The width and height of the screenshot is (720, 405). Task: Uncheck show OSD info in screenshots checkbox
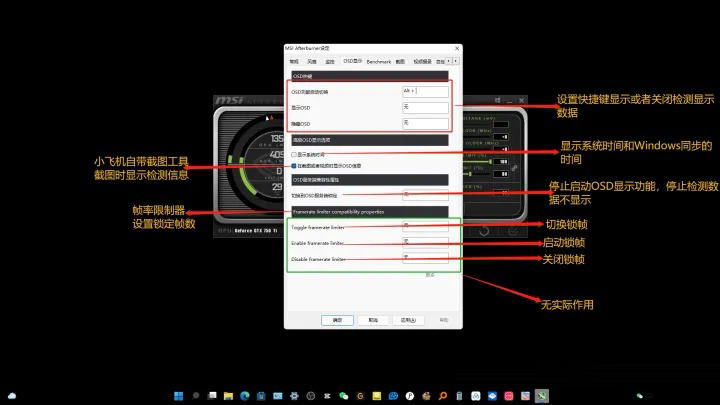294,166
